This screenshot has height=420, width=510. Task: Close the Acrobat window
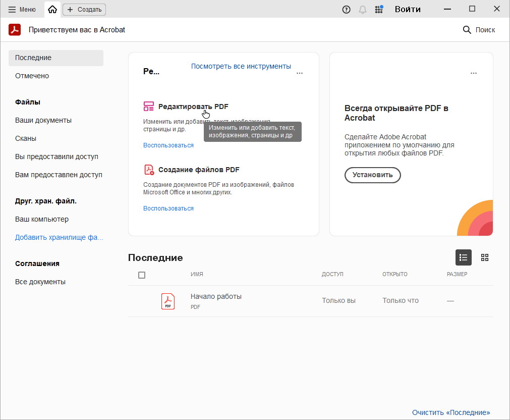click(497, 9)
